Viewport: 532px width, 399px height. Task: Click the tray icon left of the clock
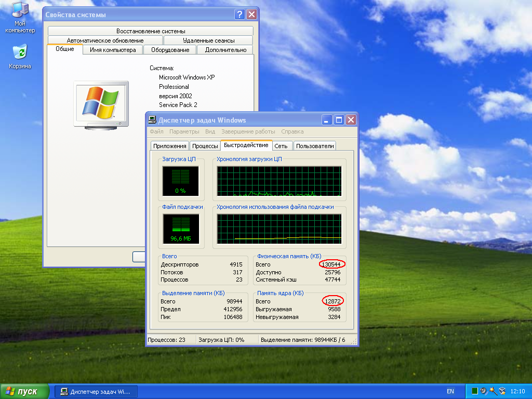tap(502, 391)
